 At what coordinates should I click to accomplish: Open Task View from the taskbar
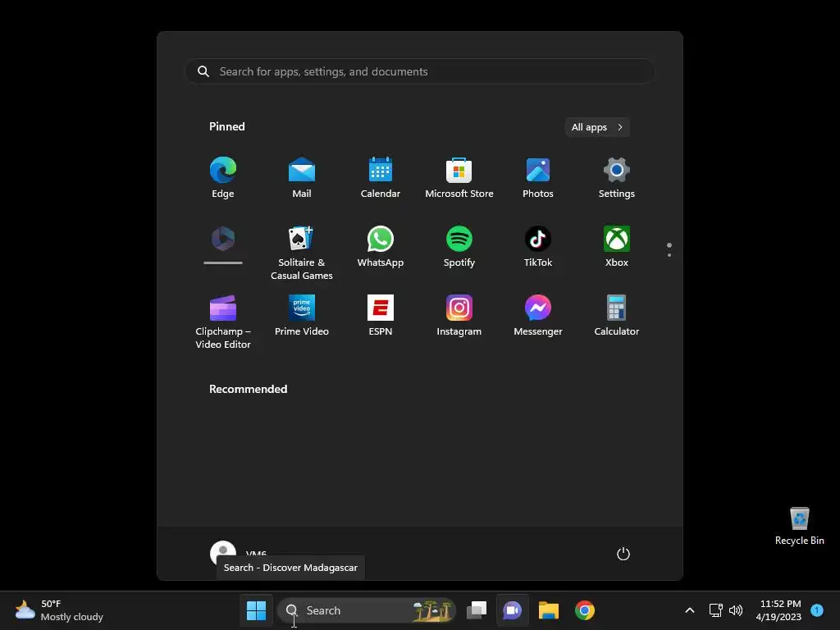click(477, 610)
